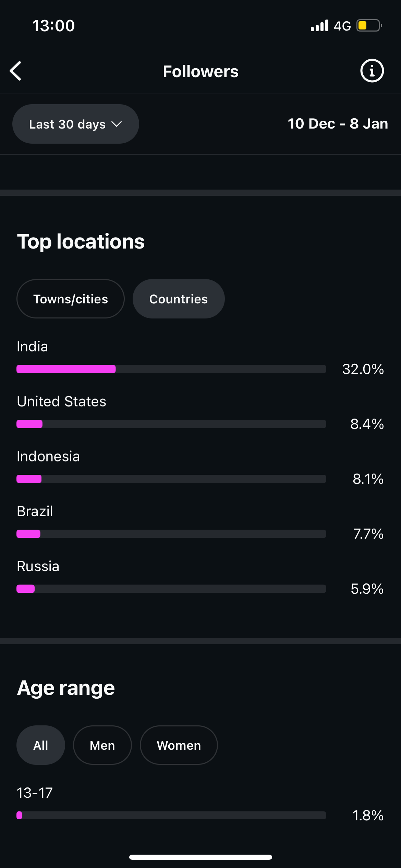Tap the home indicator bar
The width and height of the screenshot is (401, 868).
coord(200,857)
